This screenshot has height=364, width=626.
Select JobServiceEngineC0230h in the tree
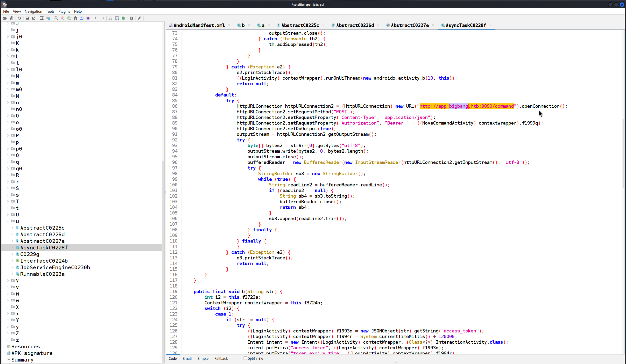(x=55, y=267)
